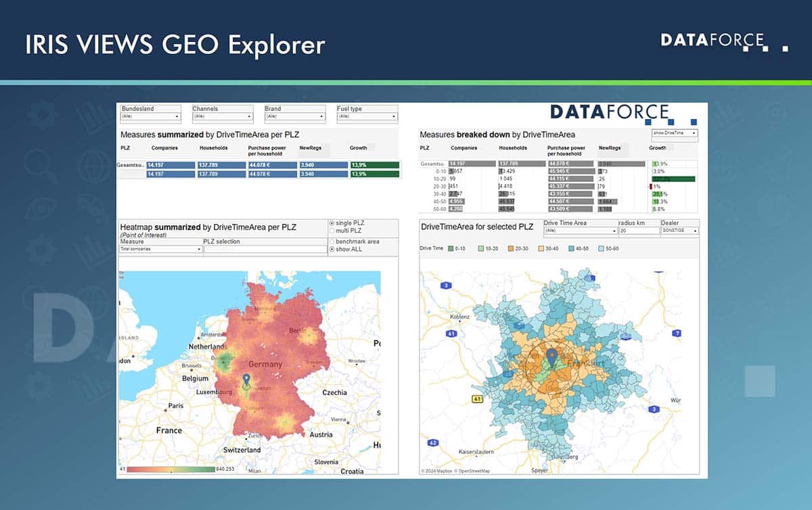Click the highway 62 shield near Kaiserslautern

coord(434,443)
